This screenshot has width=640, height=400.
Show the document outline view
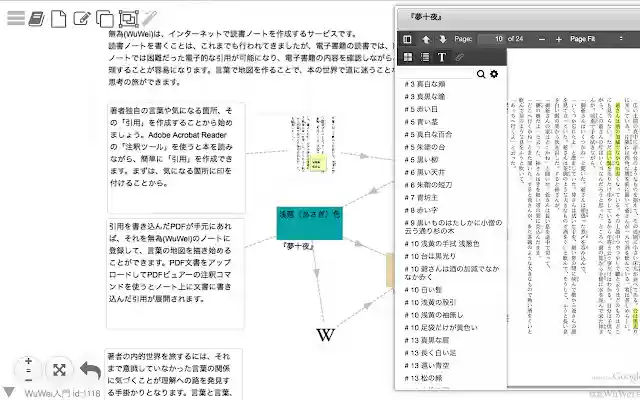click(425, 57)
